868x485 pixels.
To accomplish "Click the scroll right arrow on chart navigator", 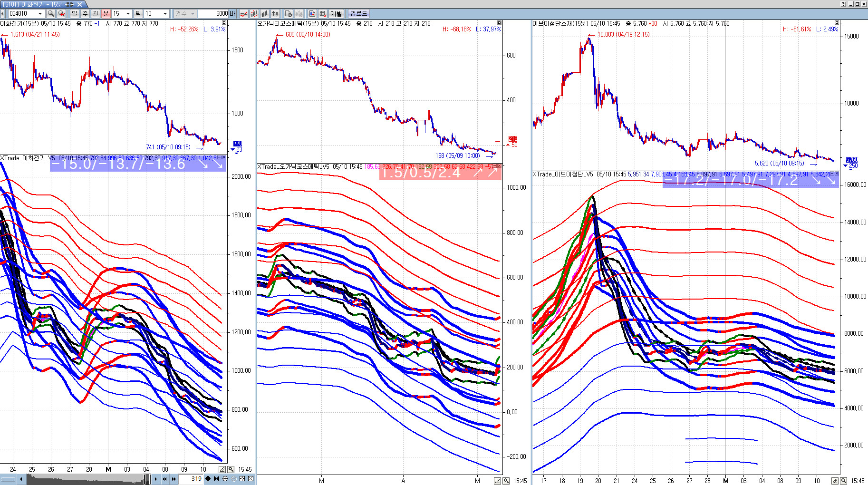I will [x=155, y=479].
